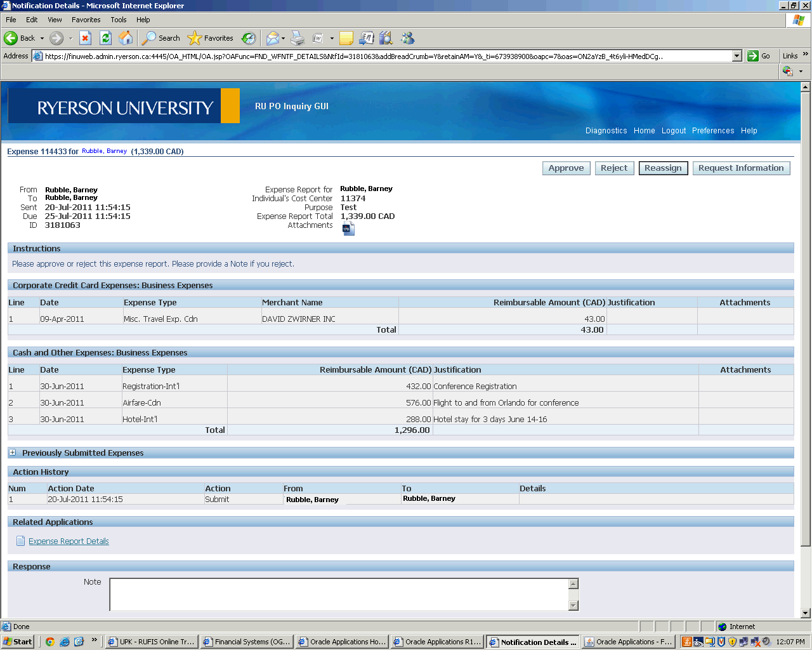812x650 pixels.
Task: Open the Back button history dropdown
Action: tap(42, 38)
